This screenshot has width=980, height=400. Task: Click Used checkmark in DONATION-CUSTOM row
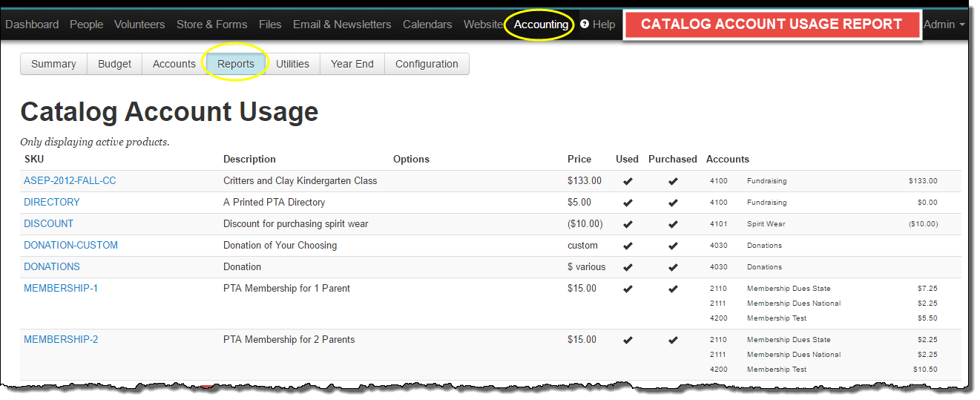[628, 246]
